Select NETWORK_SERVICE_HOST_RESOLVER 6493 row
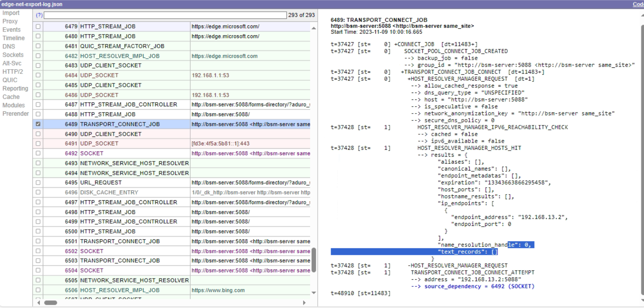This screenshot has height=308, width=644. coord(172,163)
